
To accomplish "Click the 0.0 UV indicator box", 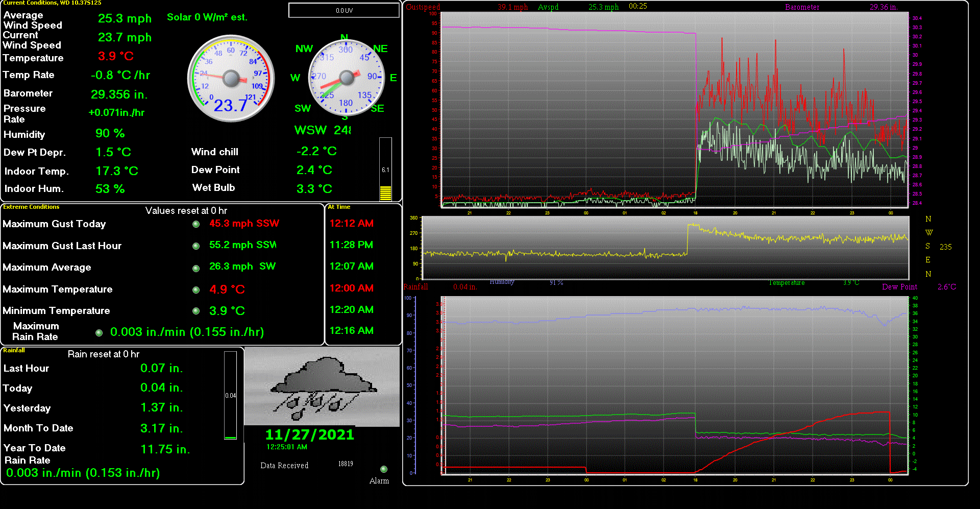I will pyautogui.click(x=344, y=10).
